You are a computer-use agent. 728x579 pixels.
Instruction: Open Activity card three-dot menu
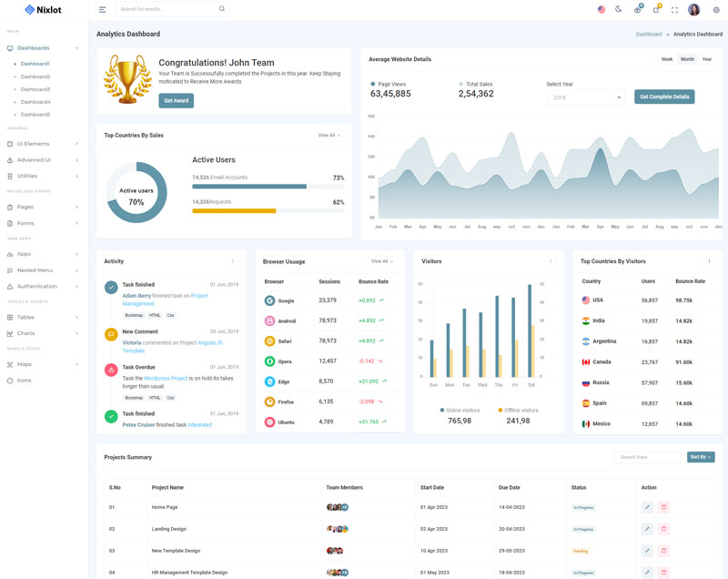233,261
